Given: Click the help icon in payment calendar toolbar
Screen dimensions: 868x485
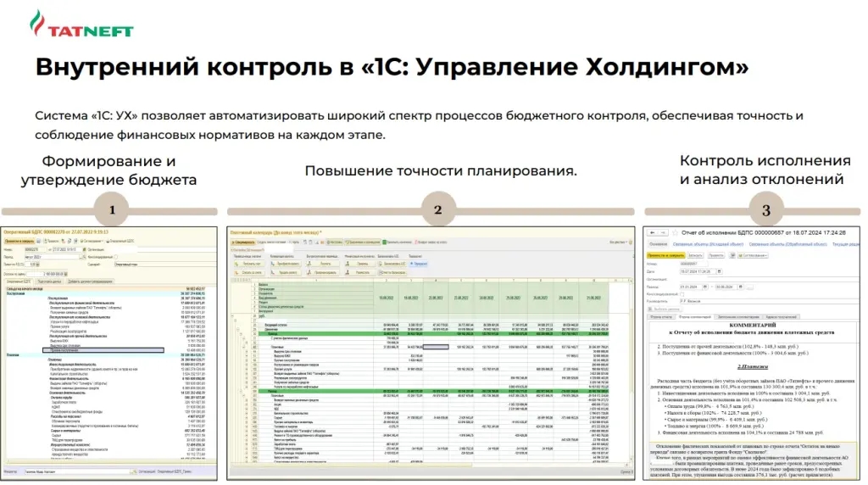Looking at the screenshot, I should [631, 242].
